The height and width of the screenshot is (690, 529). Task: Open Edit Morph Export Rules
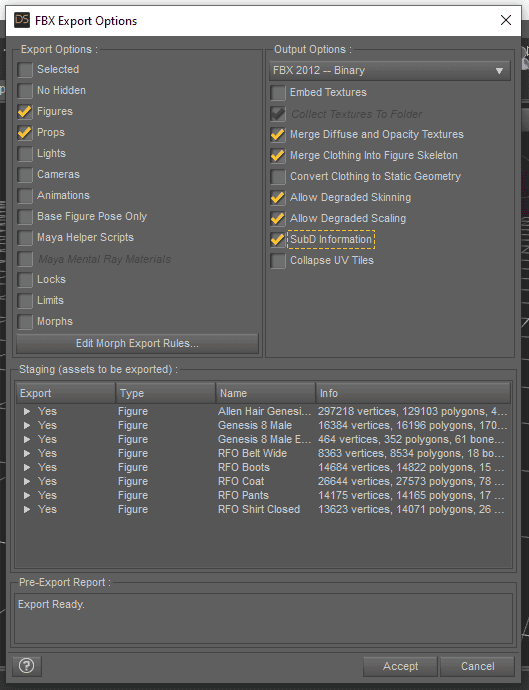(x=137, y=343)
